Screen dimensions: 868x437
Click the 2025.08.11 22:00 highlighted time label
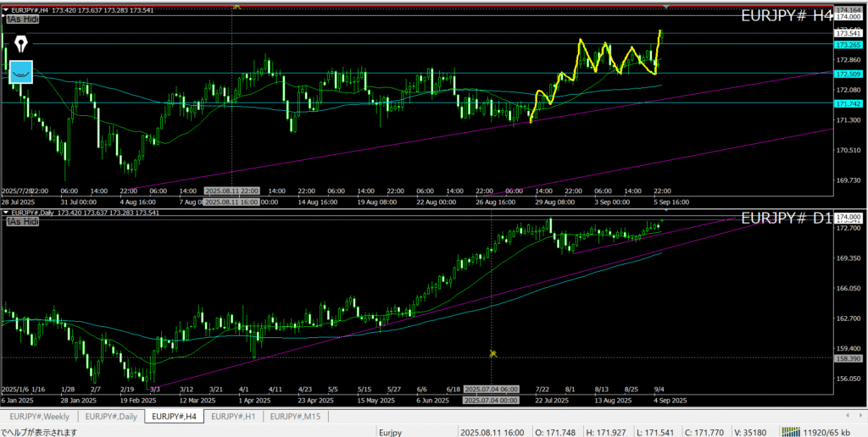(232, 191)
